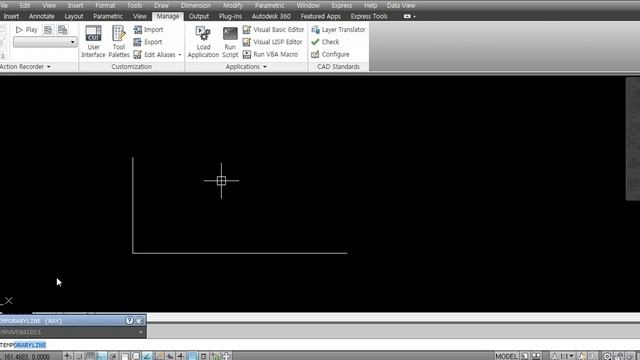Open the Tool Palettes window
640x360 pixels.
[x=119, y=42]
